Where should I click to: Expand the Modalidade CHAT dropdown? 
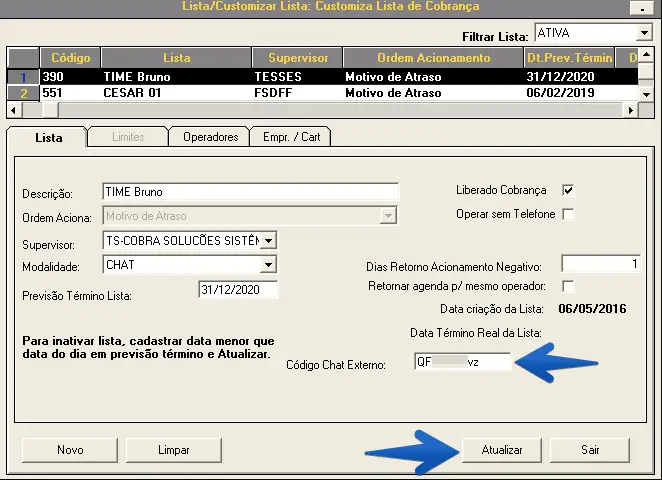[268, 265]
